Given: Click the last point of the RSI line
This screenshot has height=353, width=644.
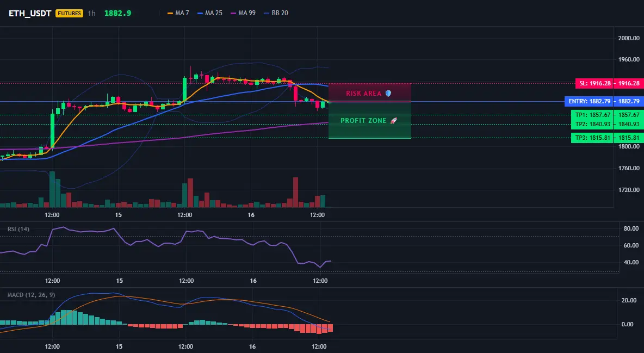Looking at the screenshot, I should (x=330, y=261).
